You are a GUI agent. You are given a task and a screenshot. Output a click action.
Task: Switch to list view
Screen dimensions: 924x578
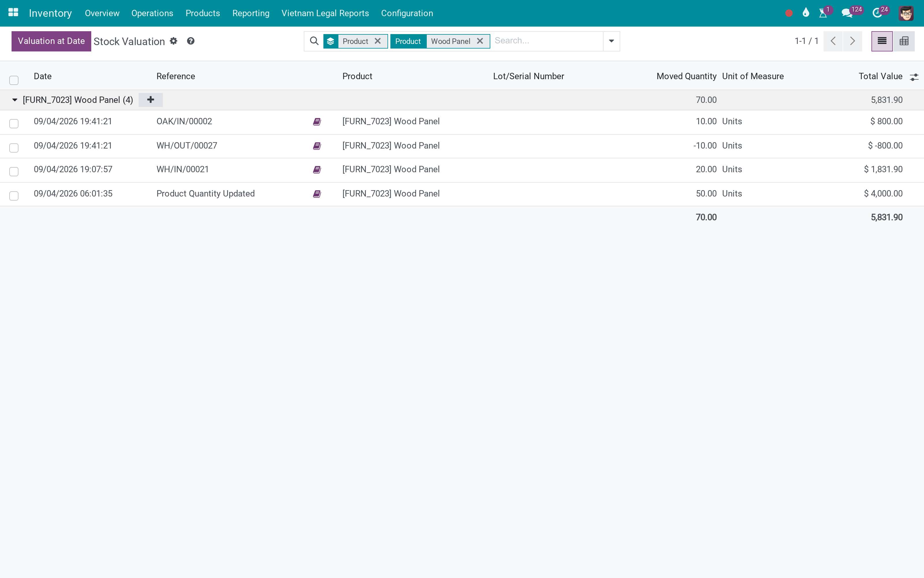tap(882, 41)
